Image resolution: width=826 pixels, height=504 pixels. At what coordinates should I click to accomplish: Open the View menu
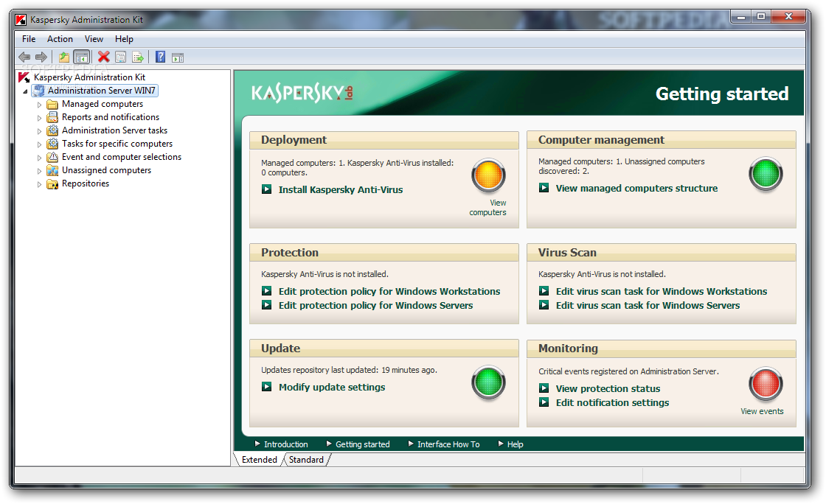coord(94,39)
